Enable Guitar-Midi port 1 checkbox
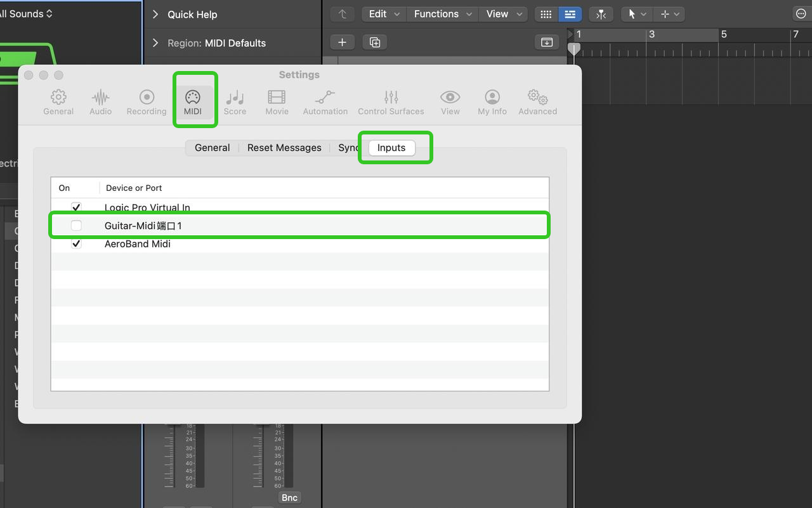The width and height of the screenshot is (812, 508). pyautogui.click(x=76, y=225)
